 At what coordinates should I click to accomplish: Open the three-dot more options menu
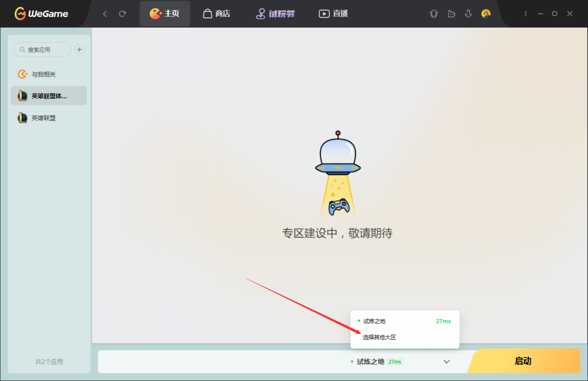(x=526, y=14)
